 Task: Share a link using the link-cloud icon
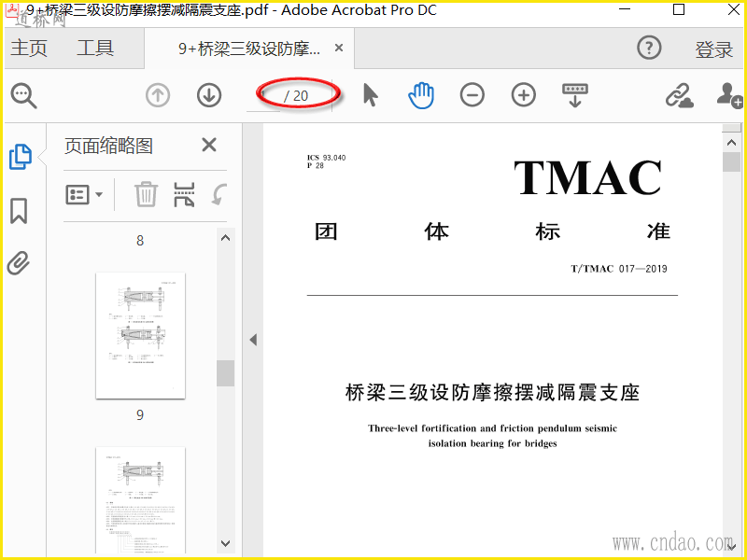point(679,95)
